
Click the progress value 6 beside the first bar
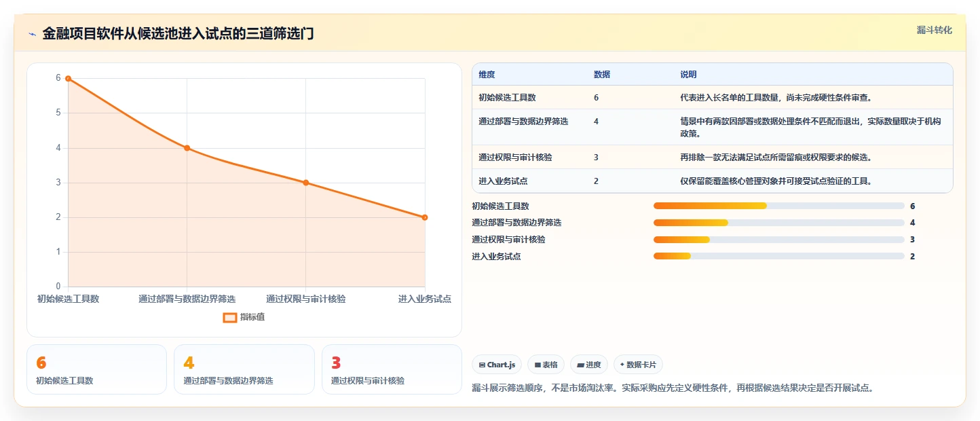913,206
